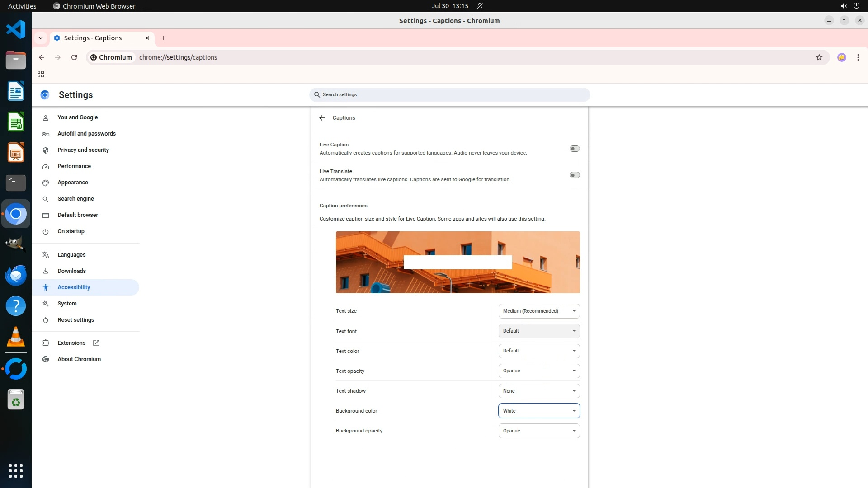Screen dimensions: 868x488
Task: Open the Text shadow dropdown
Action: [539, 391]
